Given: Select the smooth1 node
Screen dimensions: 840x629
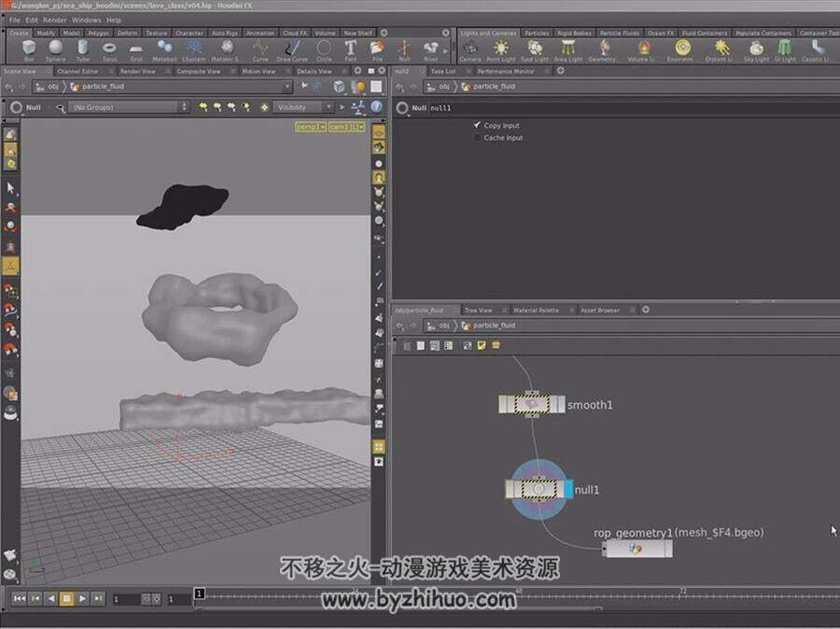Looking at the screenshot, I should click(531, 404).
